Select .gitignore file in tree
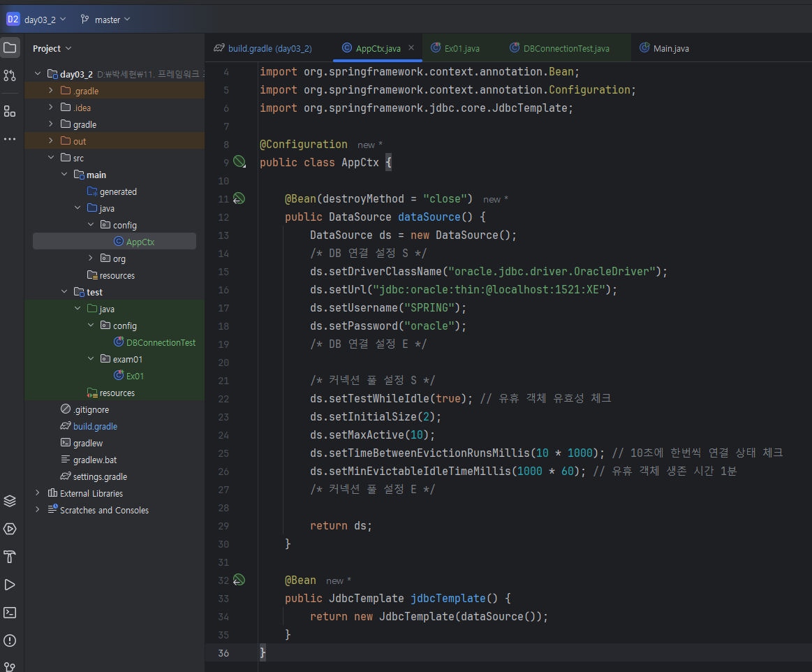The width and height of the screenshot is (812, 672). tap(85, 409)
